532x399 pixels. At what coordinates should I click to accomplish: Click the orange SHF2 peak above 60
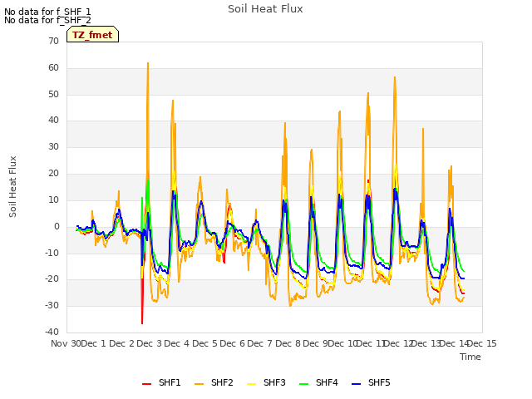coord(148,63)
